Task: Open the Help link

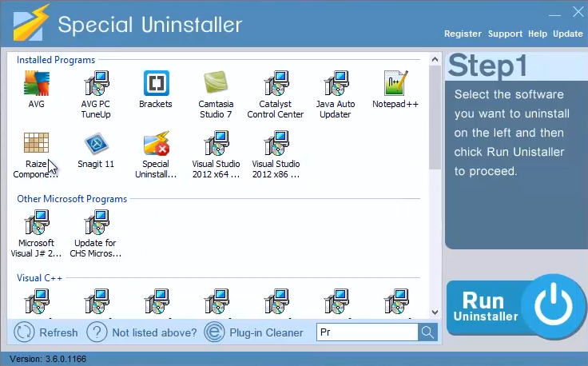Action: click(538, 34)
